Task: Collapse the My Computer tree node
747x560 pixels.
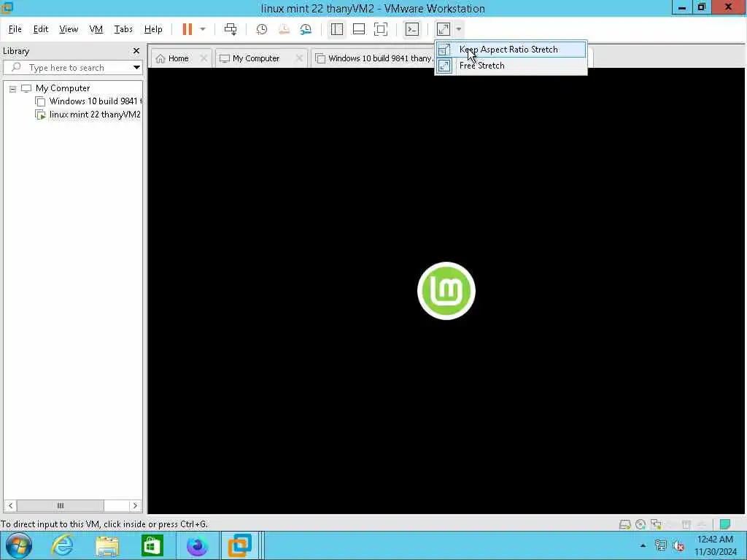Action: tap(13, 88)
